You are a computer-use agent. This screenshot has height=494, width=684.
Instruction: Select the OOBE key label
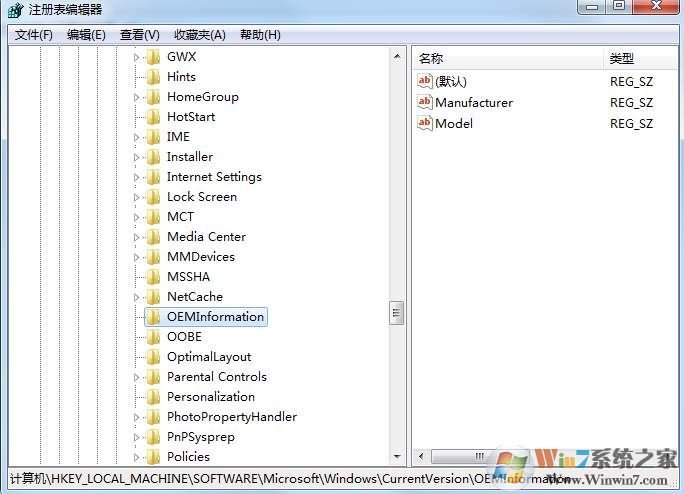click(185, 337)
